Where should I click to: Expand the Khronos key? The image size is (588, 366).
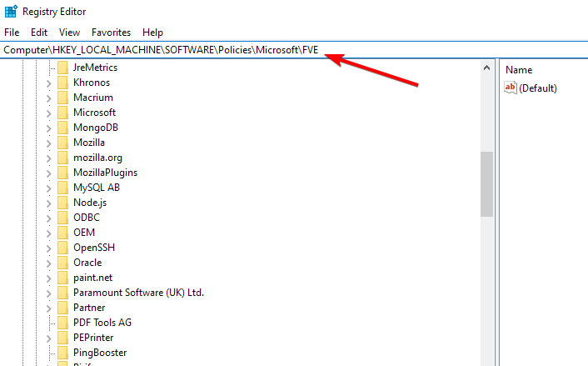click(x=49, y=83)
